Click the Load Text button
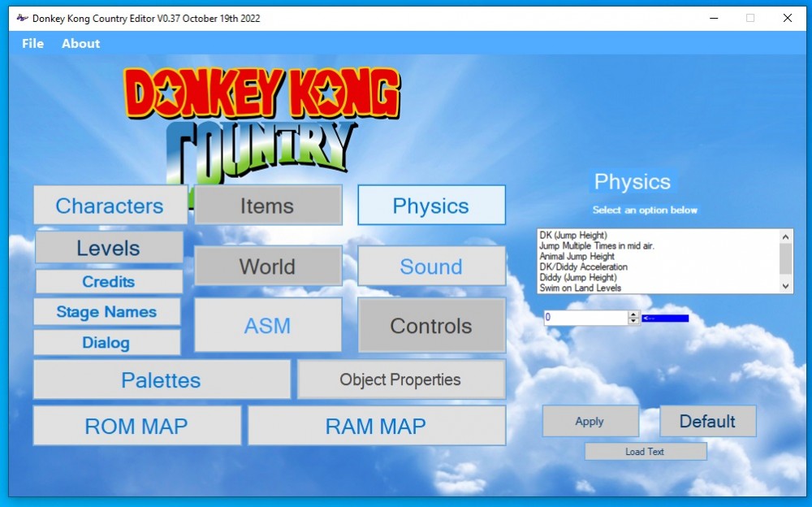The width and height of the screenshot is (812, 507). click(645, 452)
